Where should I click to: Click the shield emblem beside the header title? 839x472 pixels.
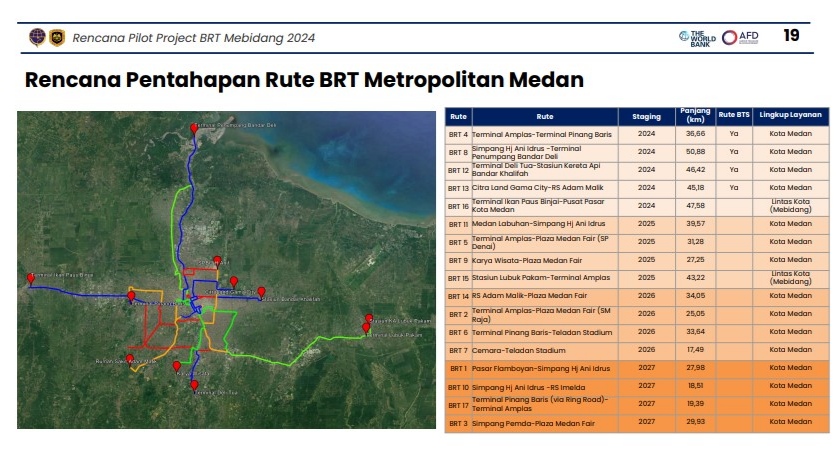(56, 37)
